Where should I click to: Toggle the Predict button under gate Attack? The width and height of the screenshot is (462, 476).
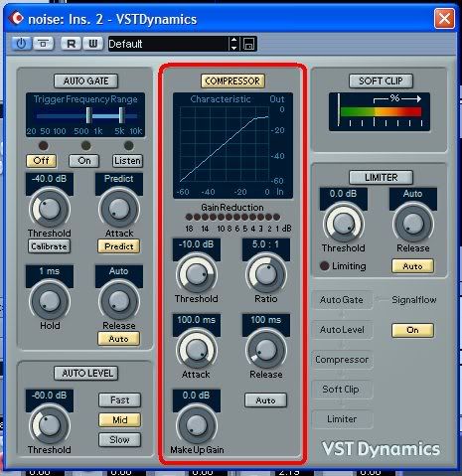click(119, 246)
